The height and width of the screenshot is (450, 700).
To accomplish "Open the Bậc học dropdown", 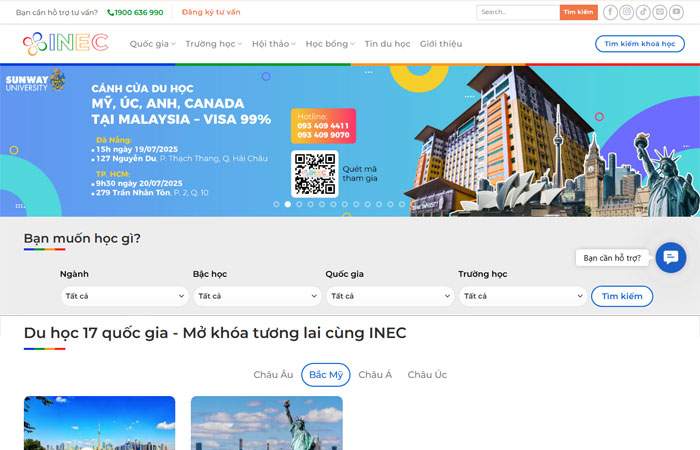I will click(257, 296).
